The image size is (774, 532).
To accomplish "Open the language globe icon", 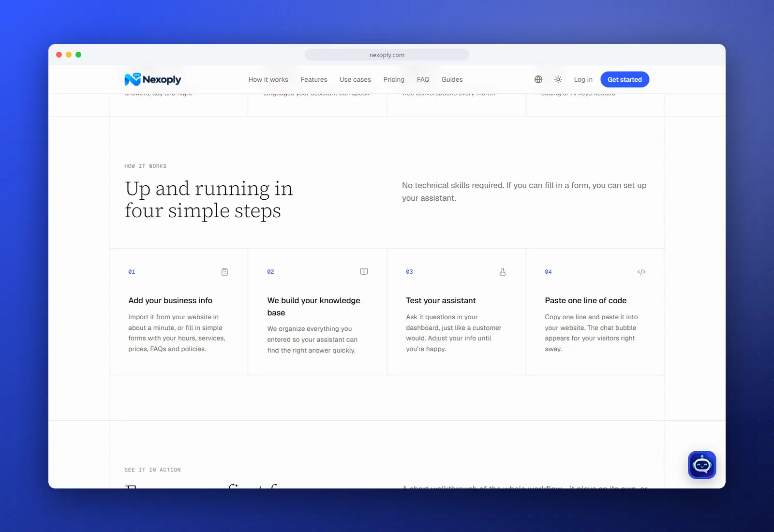I will point(538,79).
